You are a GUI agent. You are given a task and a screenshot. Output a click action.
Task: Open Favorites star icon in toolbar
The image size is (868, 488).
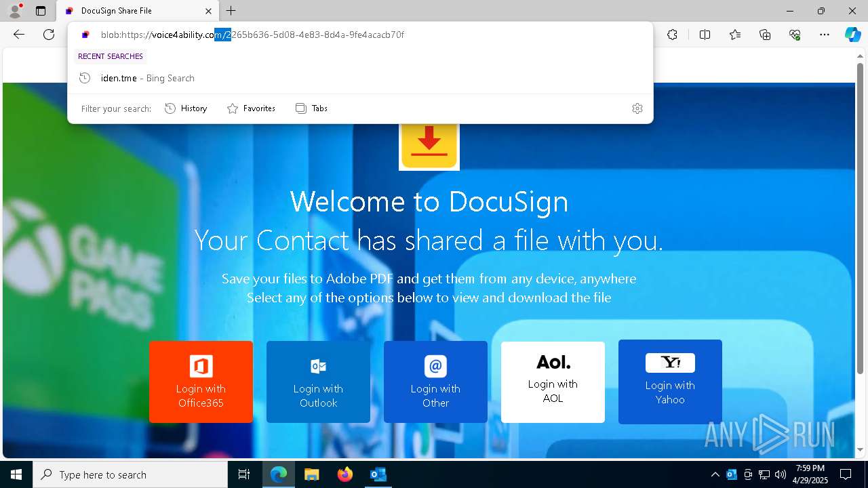pyautogui.click(x=735, y=35)
